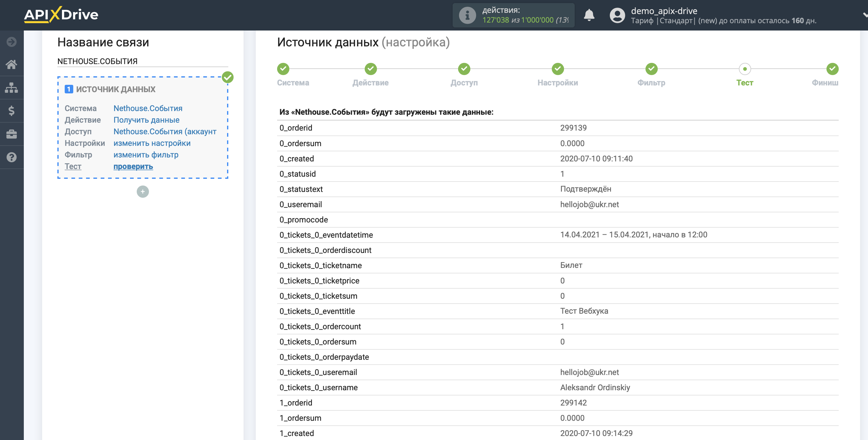This screenshot has height=440, width=868.
Task: Select the username Aleksandr Ordinskiy
Action: click(x=595, y=388)
